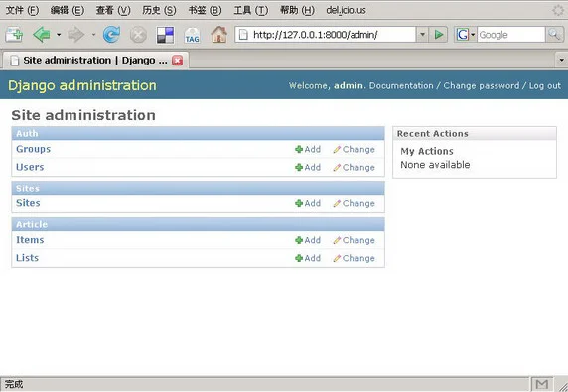Image resolution: width=568 pixels, height=392 pixels.
Task: Open the 历史 (S) menu
Action: click(x=159, y=10)
